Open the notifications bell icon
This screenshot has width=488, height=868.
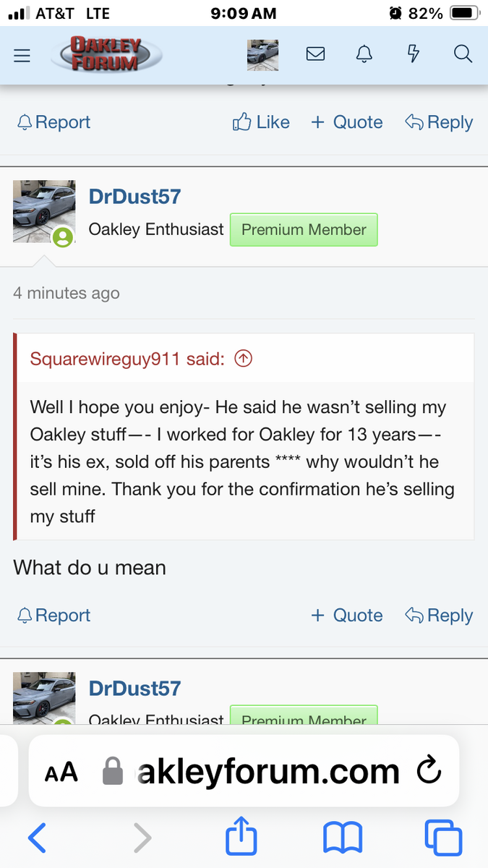tap(364, 54)
